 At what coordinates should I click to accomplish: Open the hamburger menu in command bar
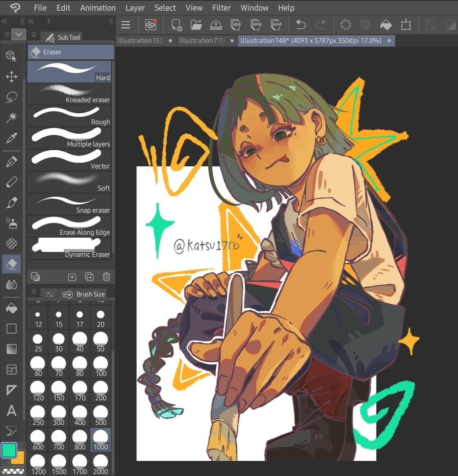click(x=126, y=25)
